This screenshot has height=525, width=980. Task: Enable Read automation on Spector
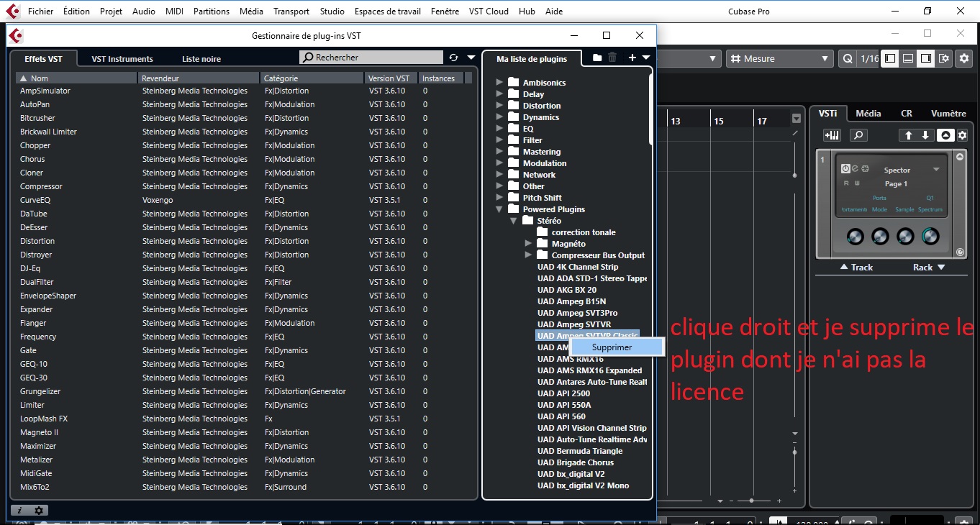click(845, 183)
